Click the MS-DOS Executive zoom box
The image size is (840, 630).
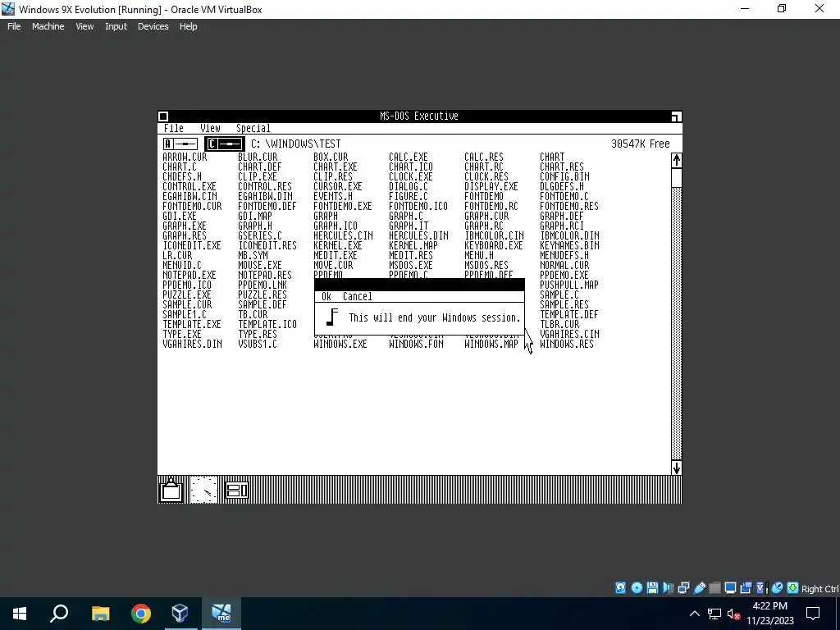tap(676, 116)
